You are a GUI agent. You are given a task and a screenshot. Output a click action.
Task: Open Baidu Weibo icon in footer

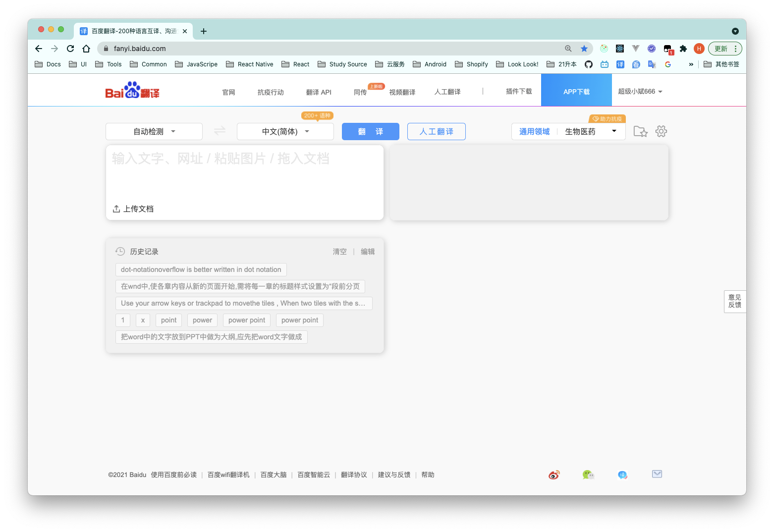pos(554,475)
